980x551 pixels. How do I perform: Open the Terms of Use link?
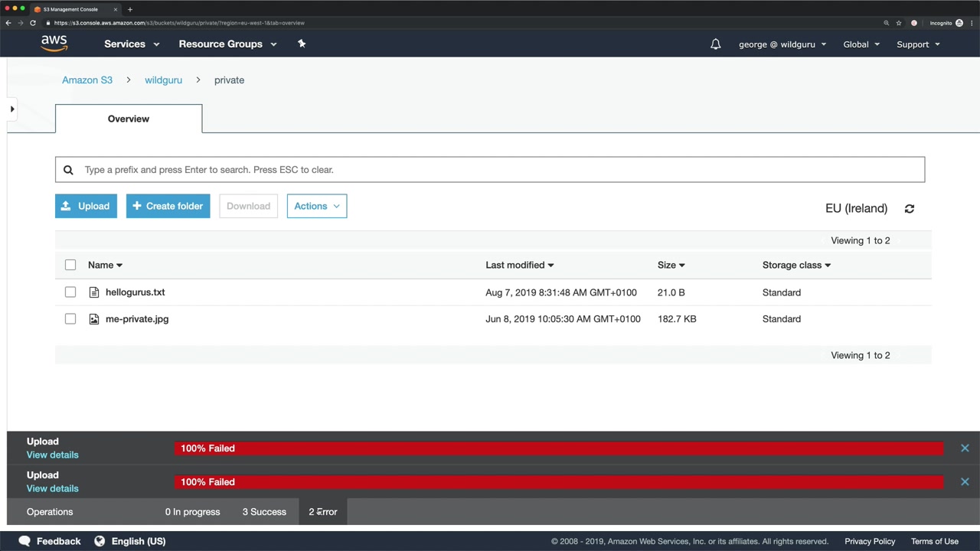click(x=935, y=541)
